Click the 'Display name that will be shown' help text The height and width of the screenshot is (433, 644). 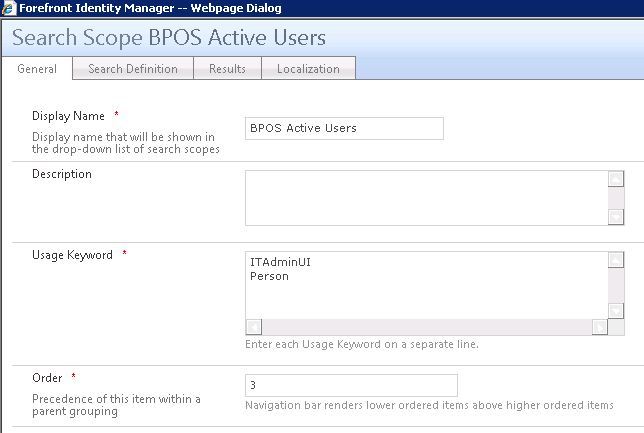(x=126, y=143)
